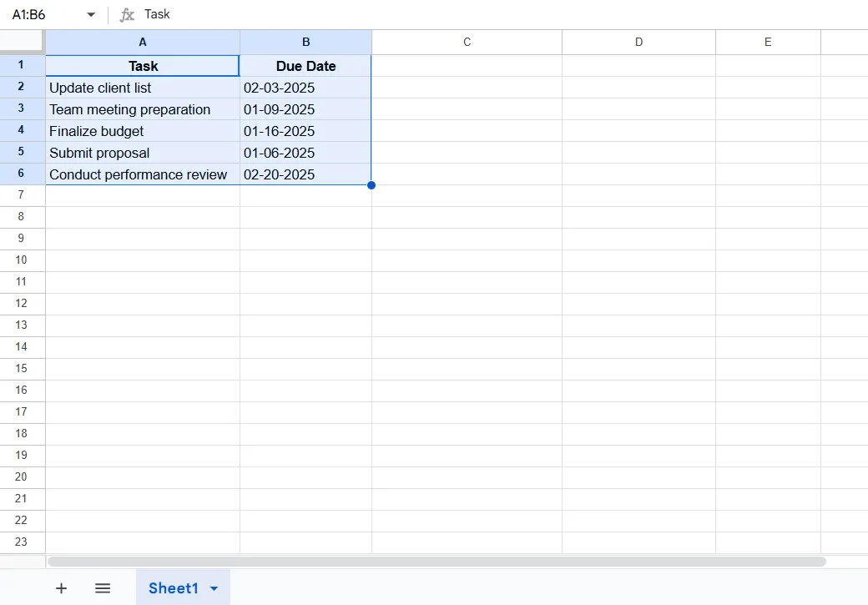Image resolution: width=868 pixels, height=605 pixels.
Task: Click the Due Date header cell
Action: tap(305, 66)
